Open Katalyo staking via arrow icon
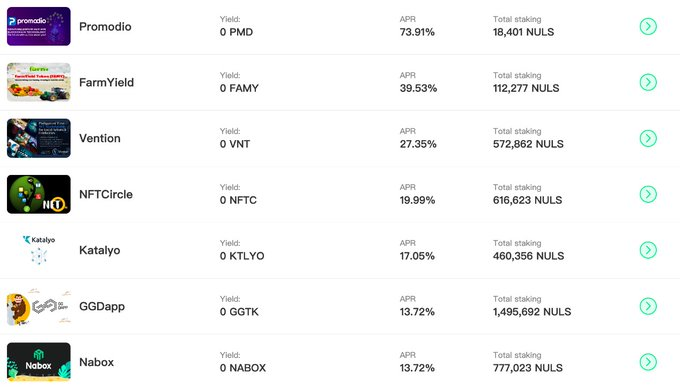The image size is (680, 387). 648,250
